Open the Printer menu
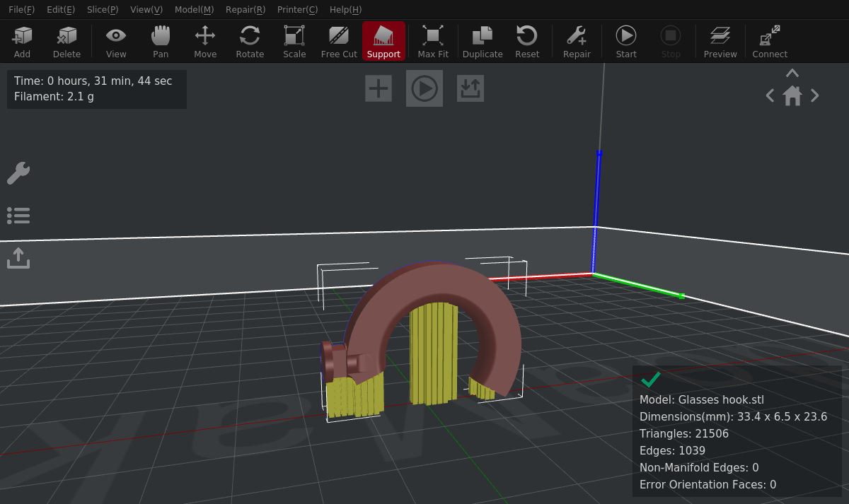Image resolution: width=849 pixels, height=504 pixels. click(x=297, y=10)
